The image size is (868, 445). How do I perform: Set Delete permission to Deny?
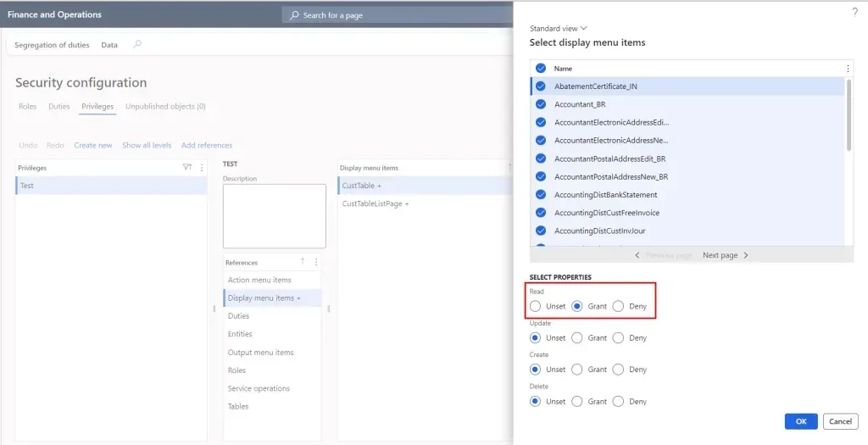618,401
